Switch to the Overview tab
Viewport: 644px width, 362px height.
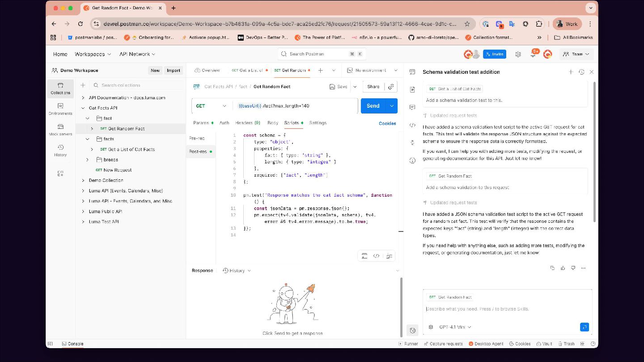[x=207, y=70]
